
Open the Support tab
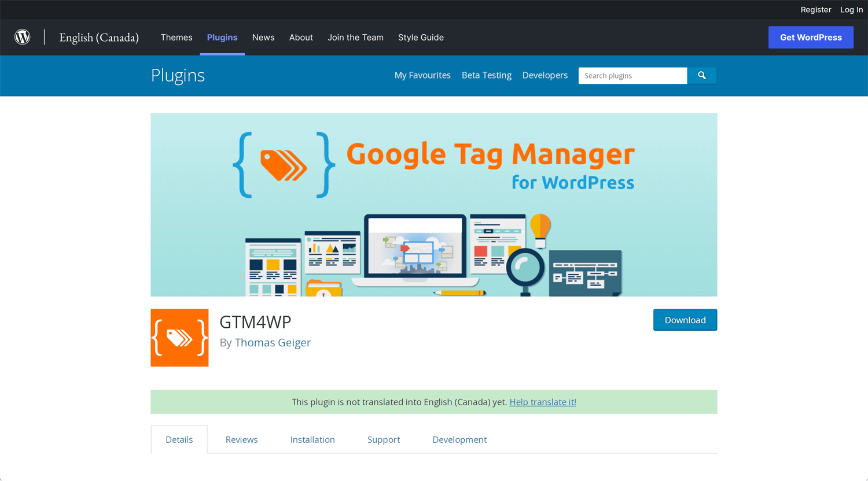click(x=384, y=440)
